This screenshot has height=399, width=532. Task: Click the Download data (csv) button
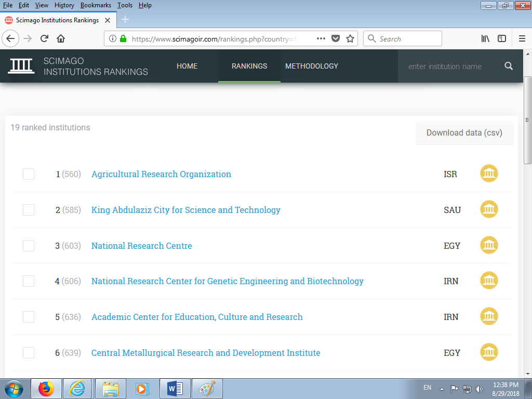tap(464, 132)
